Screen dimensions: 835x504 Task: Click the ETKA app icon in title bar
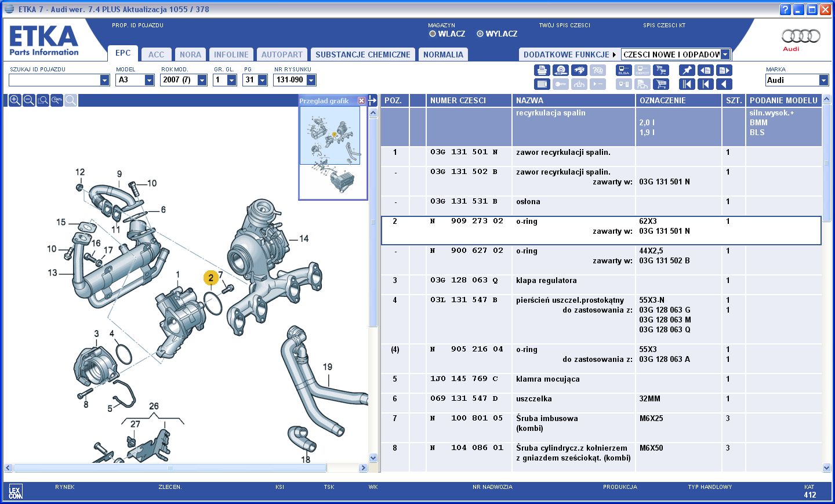pyautogui.click(x=9, y=9)
